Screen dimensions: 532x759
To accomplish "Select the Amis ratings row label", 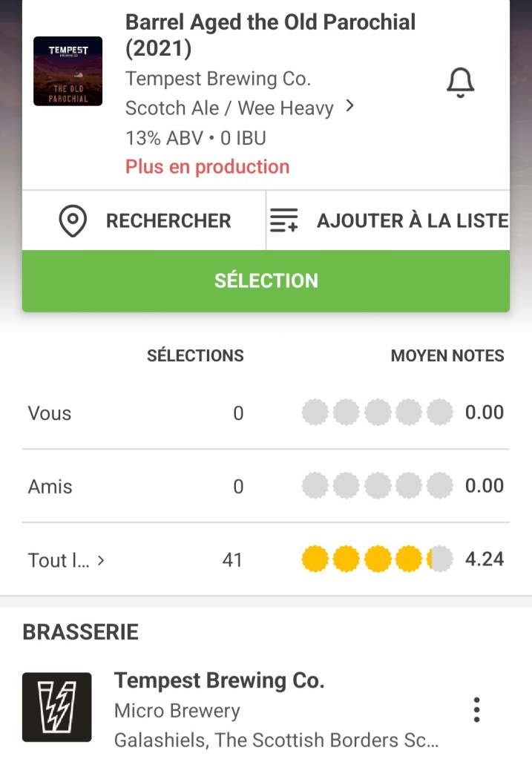I will click(50, 487).
